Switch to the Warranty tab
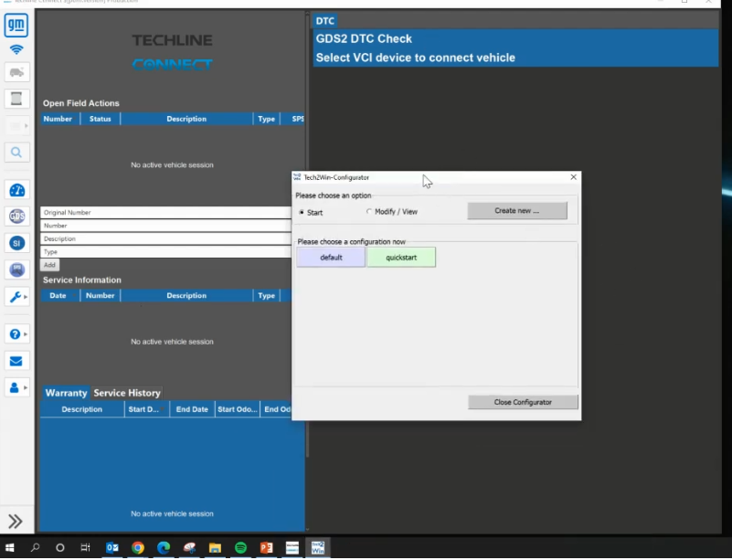Screen dimensions: 732x560 (66, 393)
